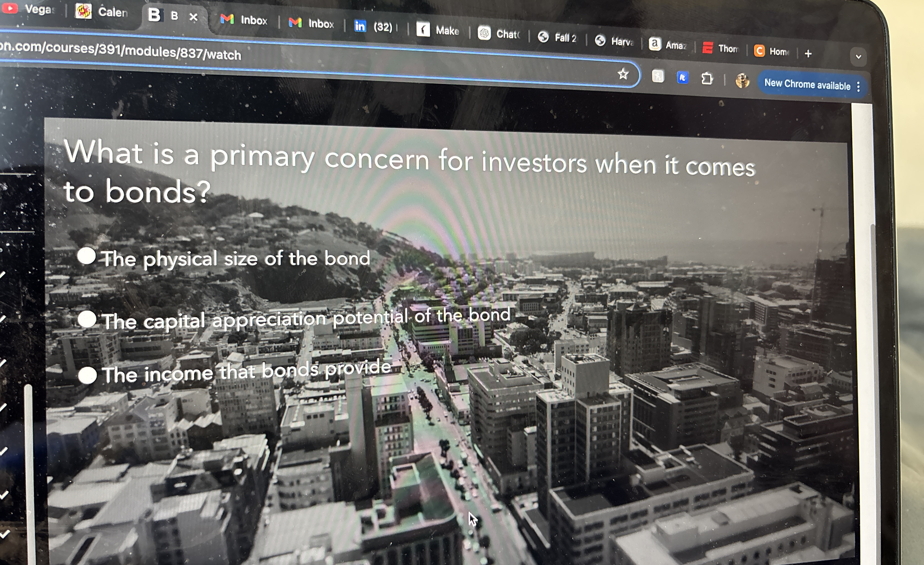Switch to the 'Make' tab

click(x=438, y=30)
